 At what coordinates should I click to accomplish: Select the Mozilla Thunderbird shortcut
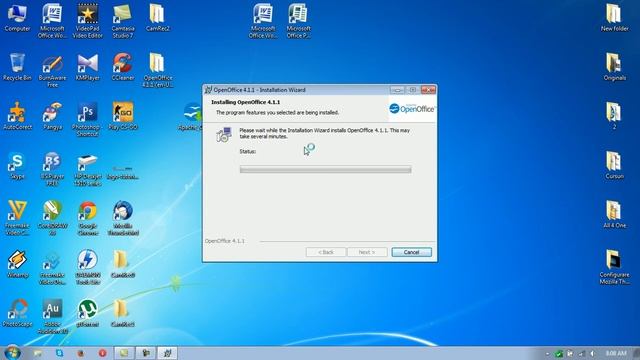[123, 218]
